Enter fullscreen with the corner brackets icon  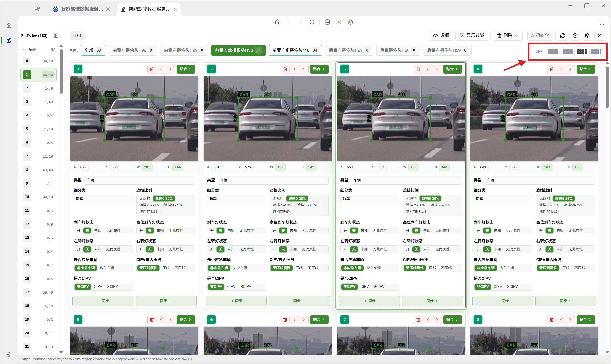[x=602, y=22]
